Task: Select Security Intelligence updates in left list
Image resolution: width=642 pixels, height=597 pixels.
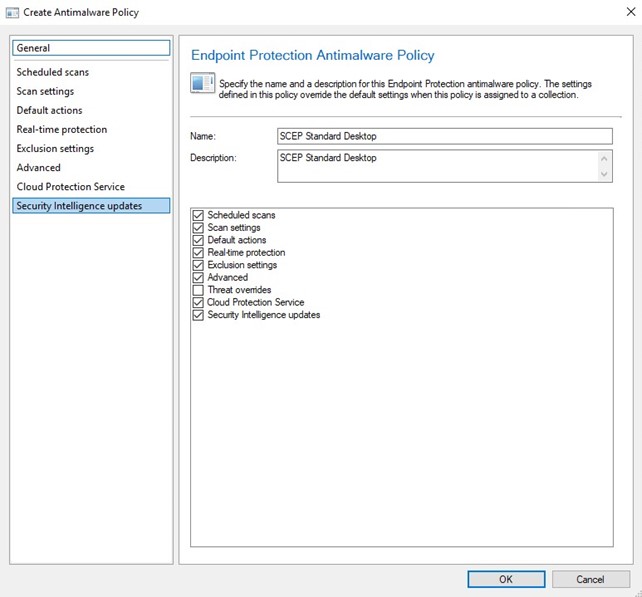Action: [x=91, y=206]
